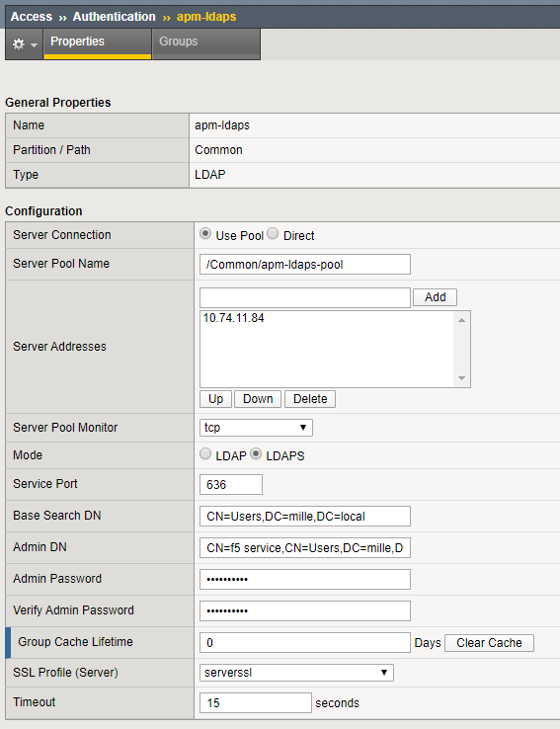560x729 pixels.
Task: Focus the Base Search DN field
Action: pos(305,516)
